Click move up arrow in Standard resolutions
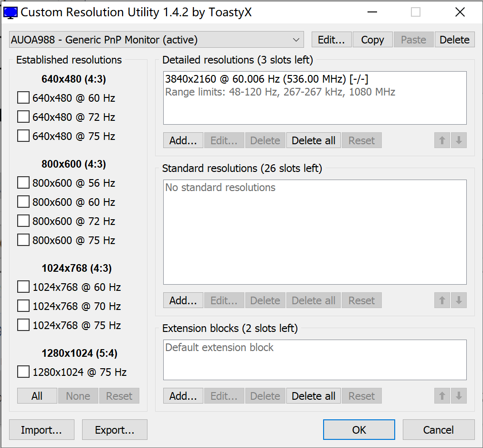483x448 pixels. click(442, 300)
